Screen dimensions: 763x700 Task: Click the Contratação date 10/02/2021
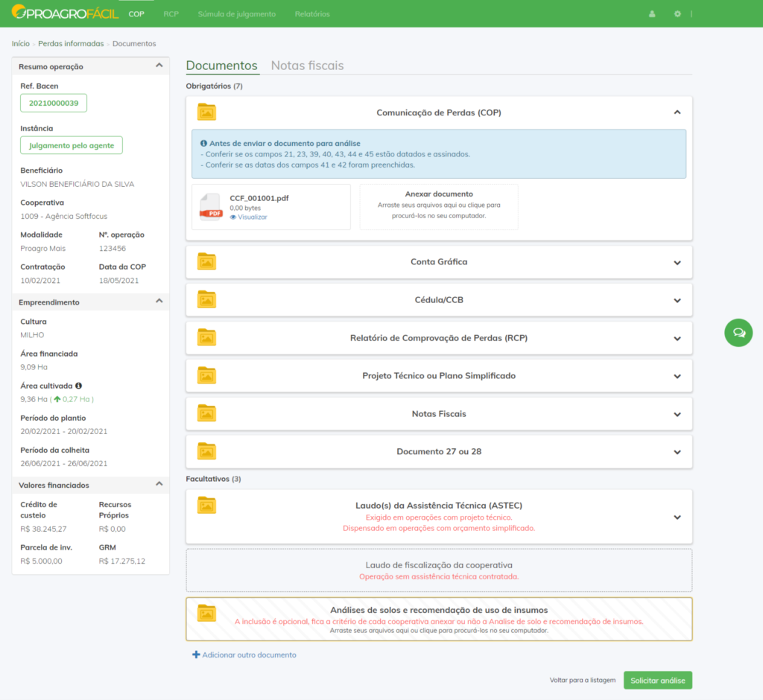40,280
